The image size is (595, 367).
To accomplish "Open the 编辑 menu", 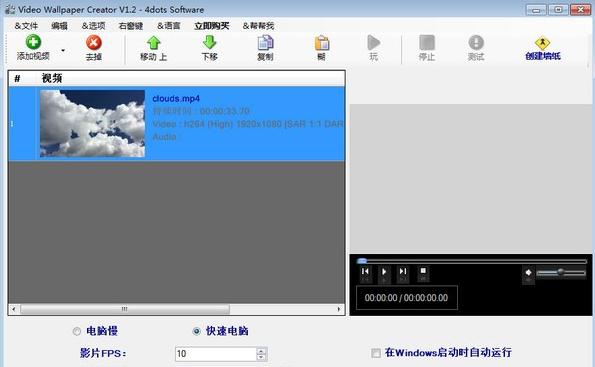I will click(60, 26).
